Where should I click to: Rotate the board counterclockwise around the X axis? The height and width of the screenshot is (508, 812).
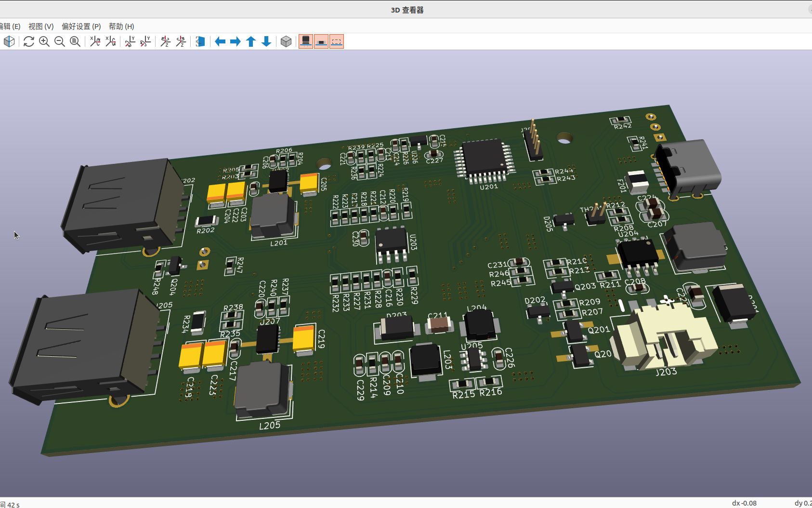coord(110,41)
